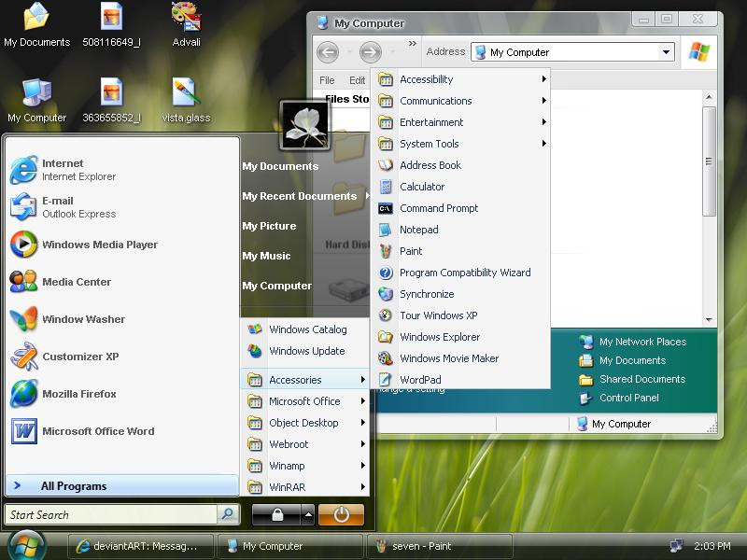This screenshot has height=560, width=747.
Task: Click My Music in Start menu
Action: [x=266, y=256]
